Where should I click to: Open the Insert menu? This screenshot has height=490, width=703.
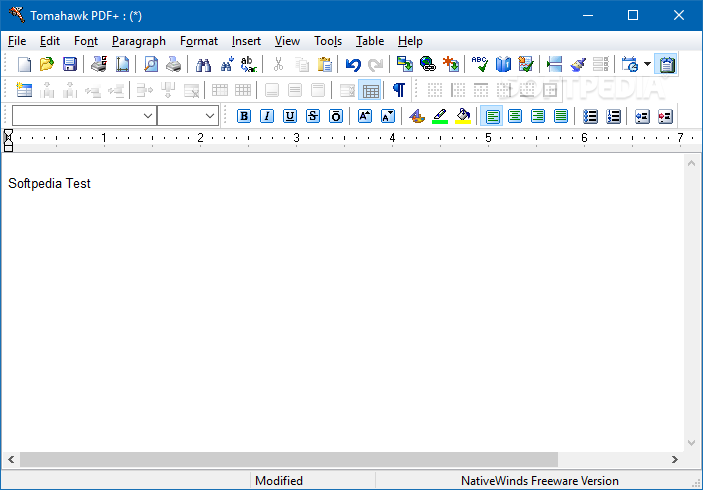click(246, 41)
